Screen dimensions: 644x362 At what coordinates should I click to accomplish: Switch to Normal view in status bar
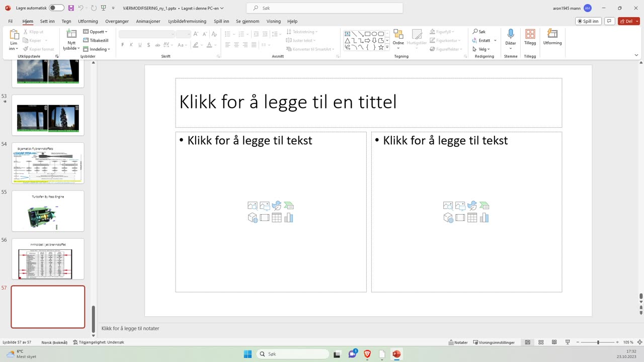point(528,342)
